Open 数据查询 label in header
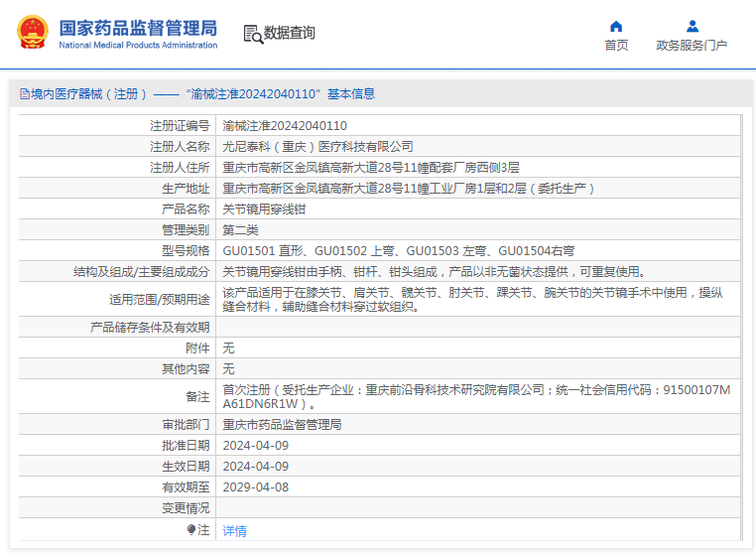The image size is (756, 556). click(x=290, y=33)
